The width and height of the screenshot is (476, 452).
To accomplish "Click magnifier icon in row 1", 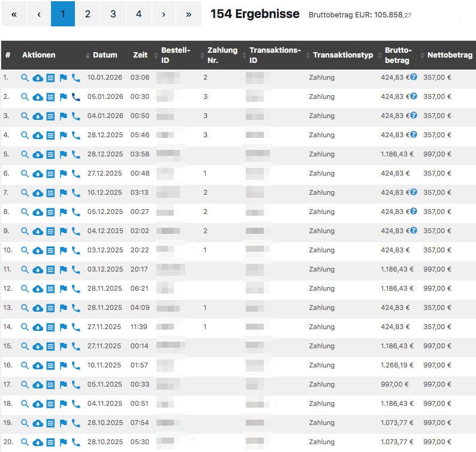I will point(25,77).
